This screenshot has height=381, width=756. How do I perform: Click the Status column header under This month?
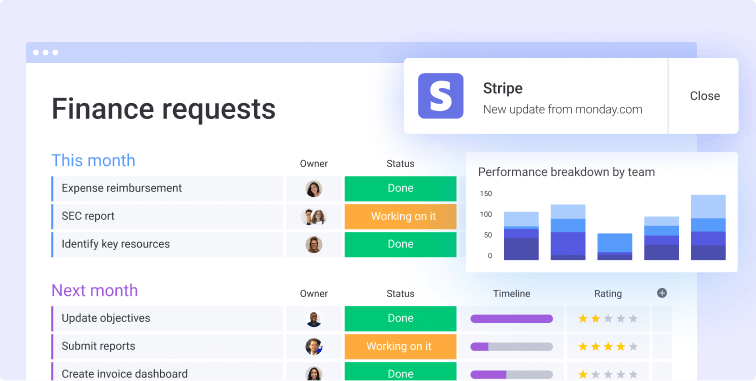400,163
